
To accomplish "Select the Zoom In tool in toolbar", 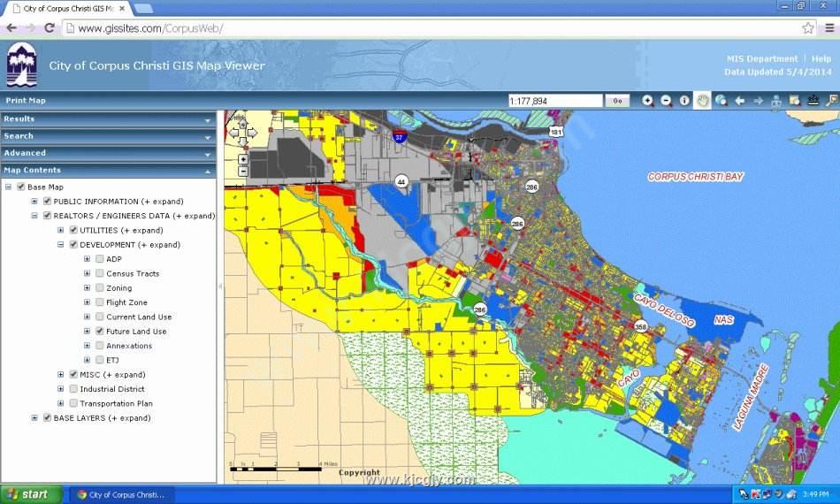I will coord(648,101).
